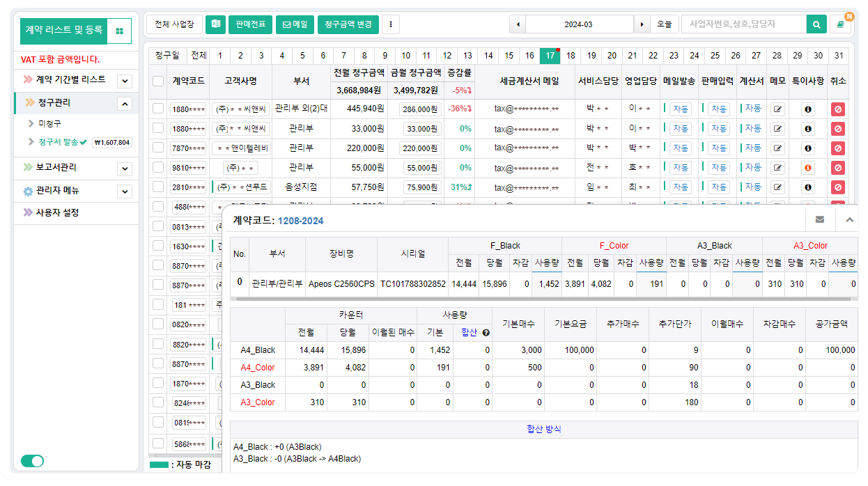Click the Excel export icon
Image resolution: width=868 pixels, height=486 pixels.
pos(215,24)
